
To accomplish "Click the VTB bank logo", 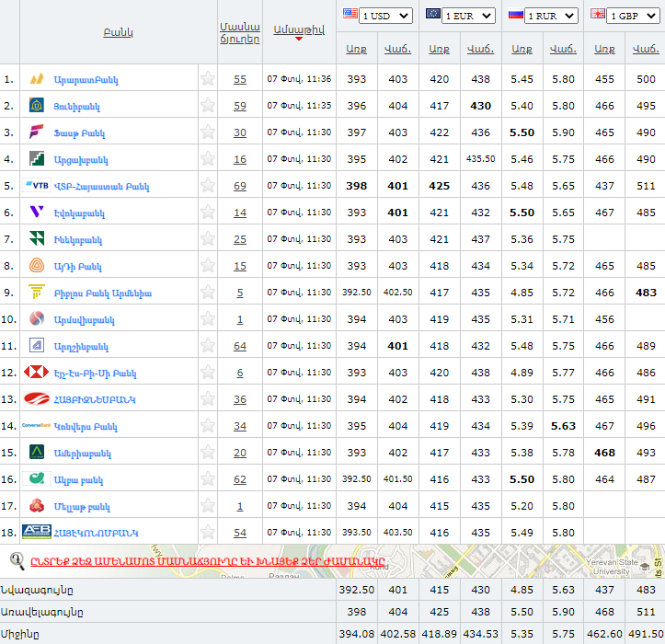I will point(37,186).
